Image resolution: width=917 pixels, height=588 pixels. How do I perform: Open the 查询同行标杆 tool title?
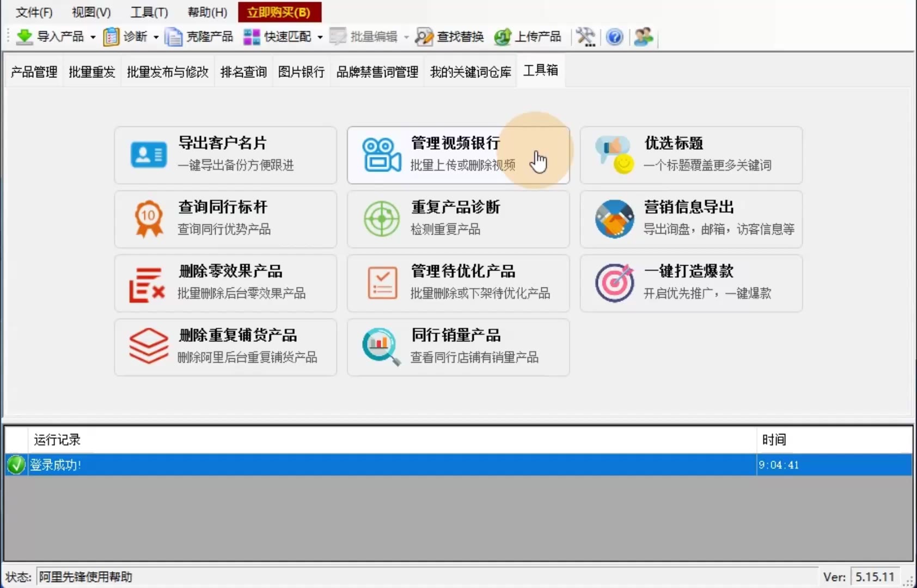(x=223, y=207)
